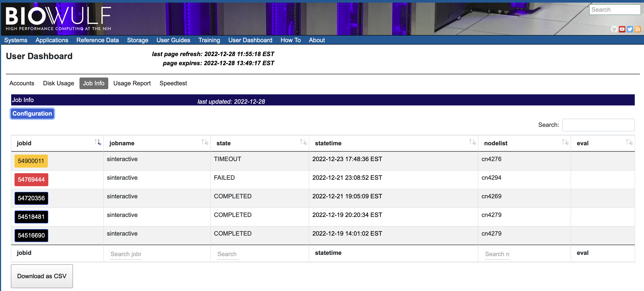Download as CSV button

coord(42,276)
